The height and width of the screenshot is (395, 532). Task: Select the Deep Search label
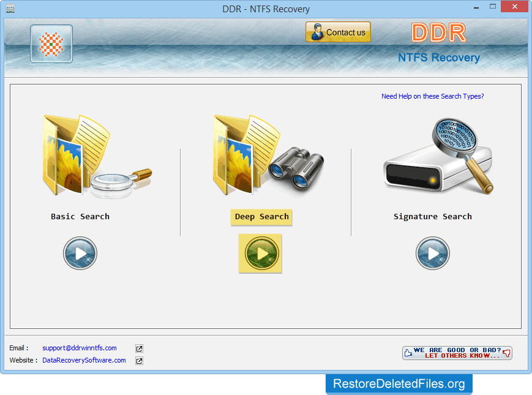pyautogui.click(x=261, y=217)
